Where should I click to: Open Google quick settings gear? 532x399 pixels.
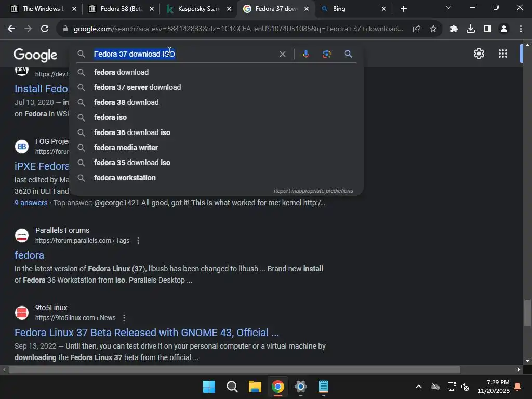coord(478,54)
